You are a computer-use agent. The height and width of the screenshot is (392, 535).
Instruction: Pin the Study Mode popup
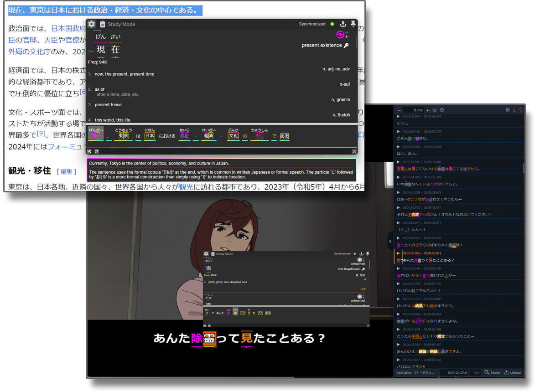(353, 23)
